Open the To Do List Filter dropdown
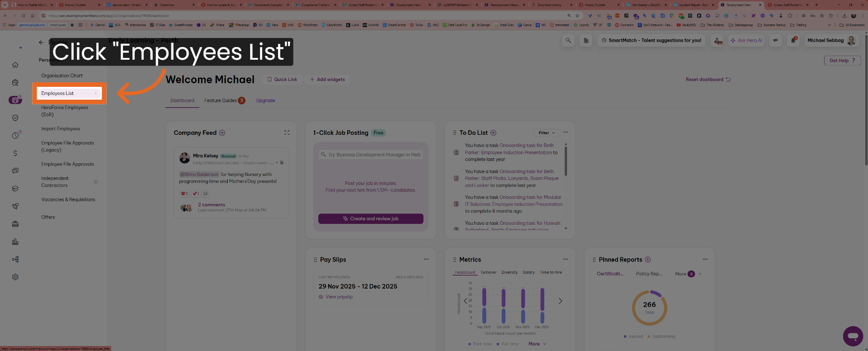 coord(547,133)
